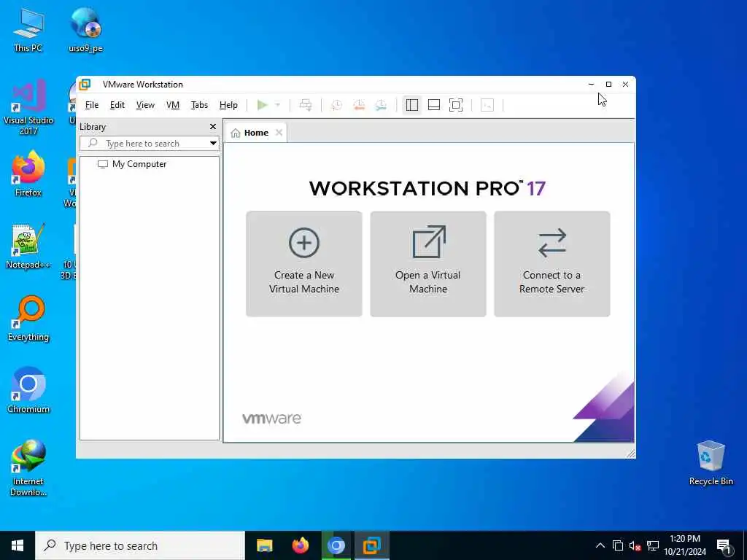Click the Library search field
The width and height of the screenshot is (747, 560).
(x=147, y=144)
